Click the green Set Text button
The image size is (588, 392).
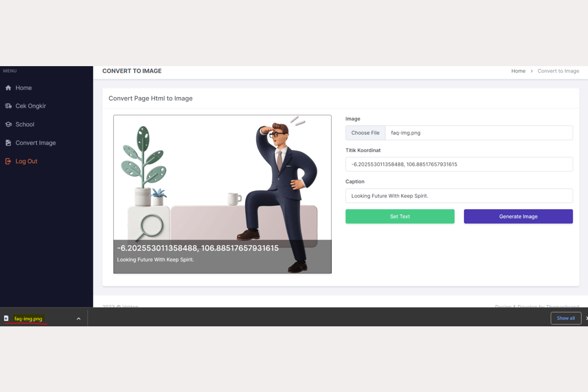400,217
